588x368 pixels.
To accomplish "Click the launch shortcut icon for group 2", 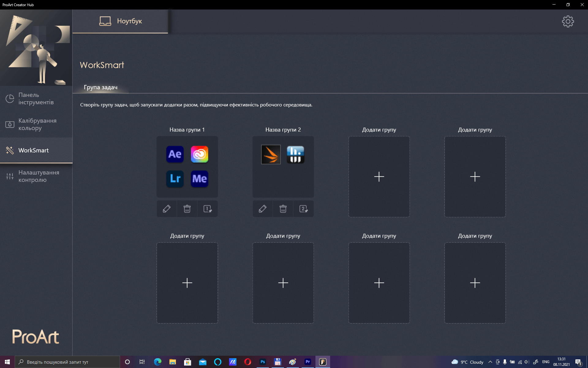I will (303, 209).
